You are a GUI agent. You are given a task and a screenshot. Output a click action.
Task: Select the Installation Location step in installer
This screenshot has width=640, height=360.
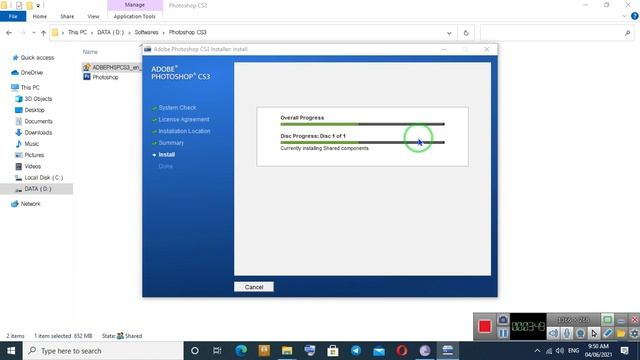(184, 131)
